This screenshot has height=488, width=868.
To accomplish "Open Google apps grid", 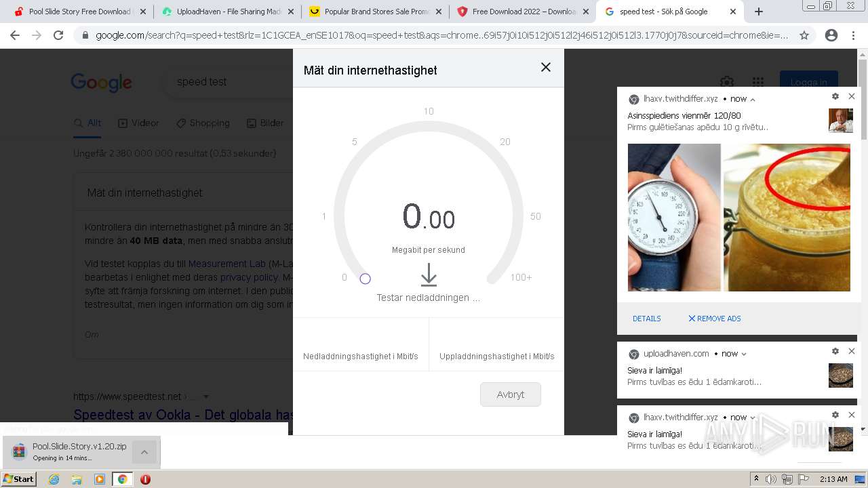I will [758, 82].
